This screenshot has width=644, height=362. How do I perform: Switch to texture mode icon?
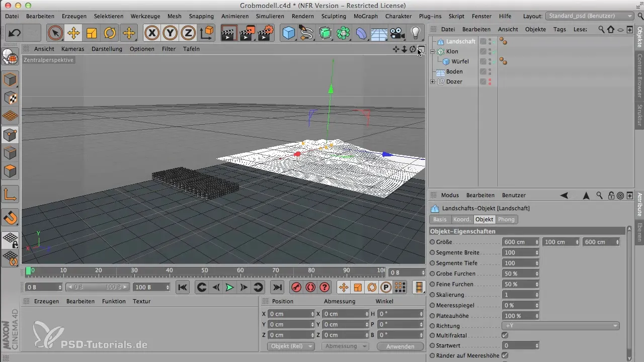(10, 98)
